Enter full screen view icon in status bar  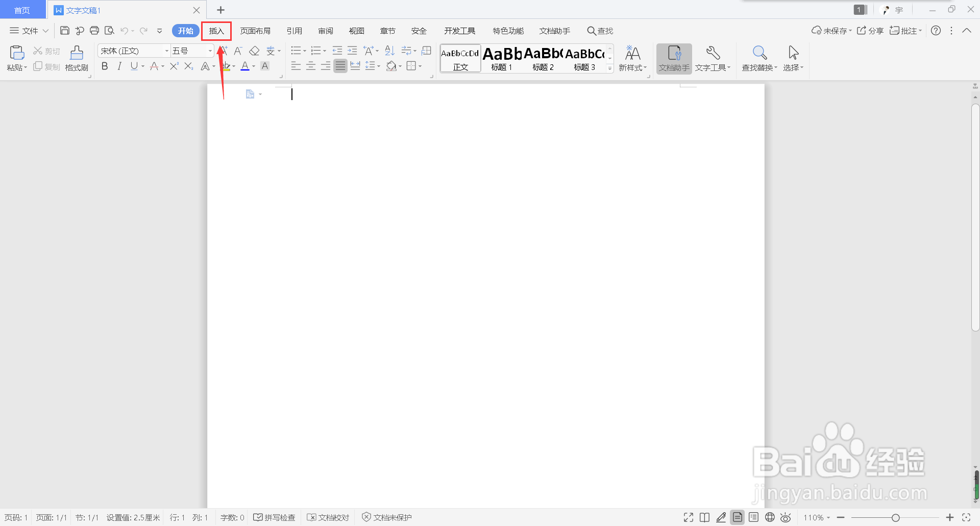pos(689,517)
